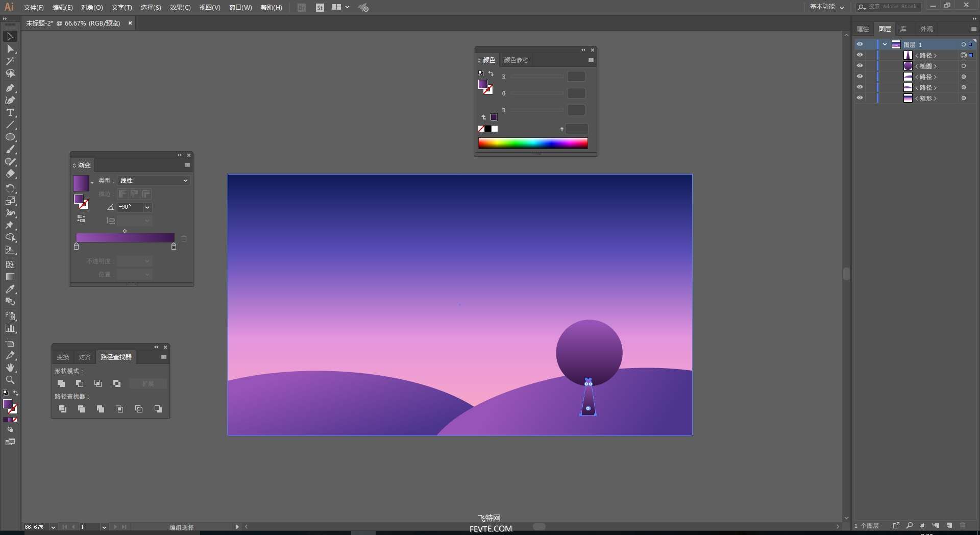Image resolution: width=980 pixels, height=535 pixels.
Task: Click the left gradient stop
Action: [x=77, y=247]
